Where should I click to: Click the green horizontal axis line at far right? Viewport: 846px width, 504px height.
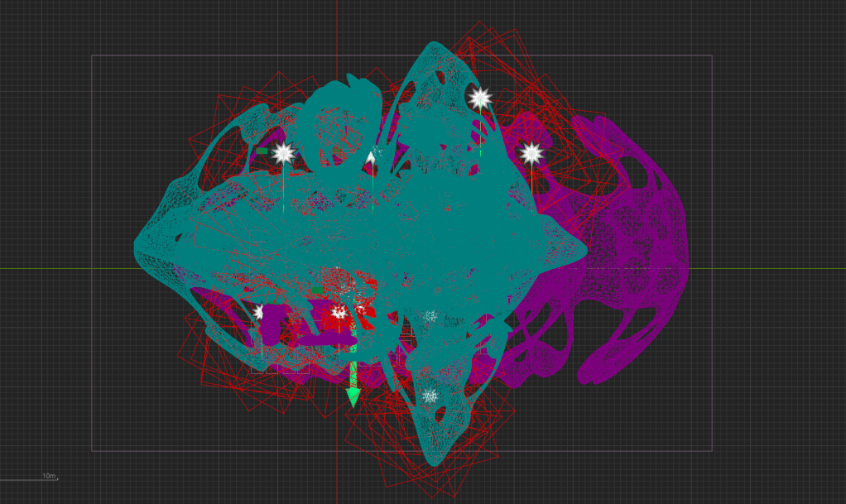pyautogui.click(x=786, y=269)
